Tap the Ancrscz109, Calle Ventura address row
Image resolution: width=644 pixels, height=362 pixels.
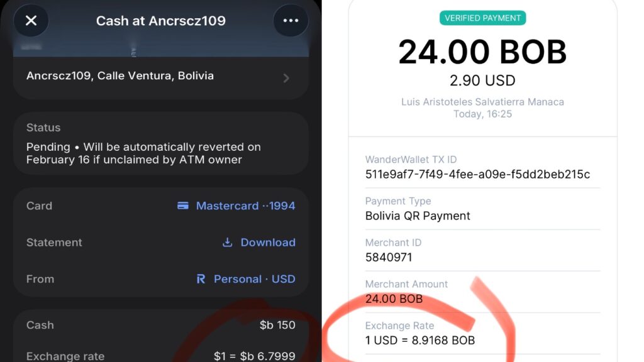pos(161,77)
